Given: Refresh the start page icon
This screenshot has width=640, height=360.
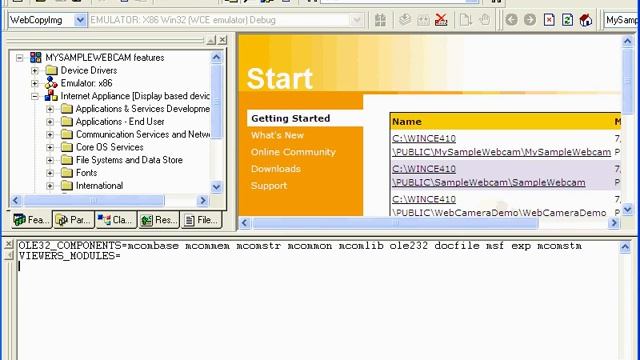Looking at the screenshot, I should click(567, 20).
